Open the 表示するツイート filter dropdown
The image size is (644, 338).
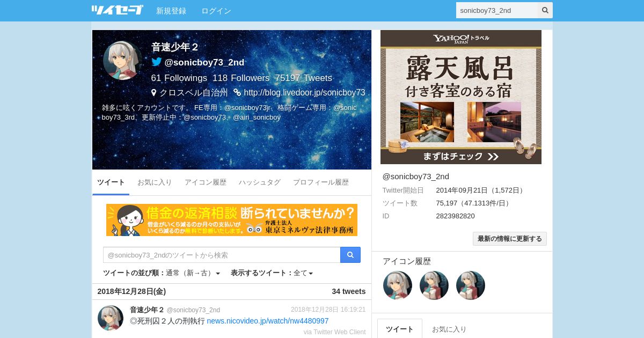pyautogui.click(x=272, y=273)
